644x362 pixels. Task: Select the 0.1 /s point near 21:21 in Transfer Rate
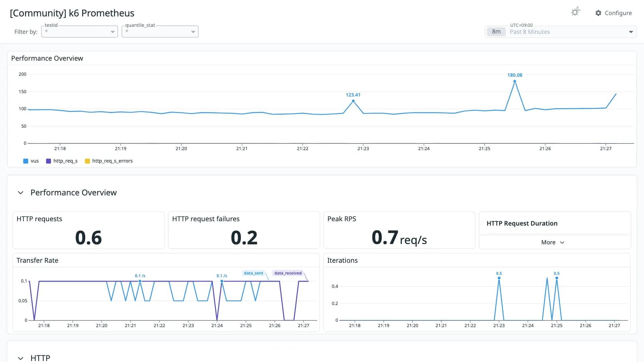[x=140, y=281]
